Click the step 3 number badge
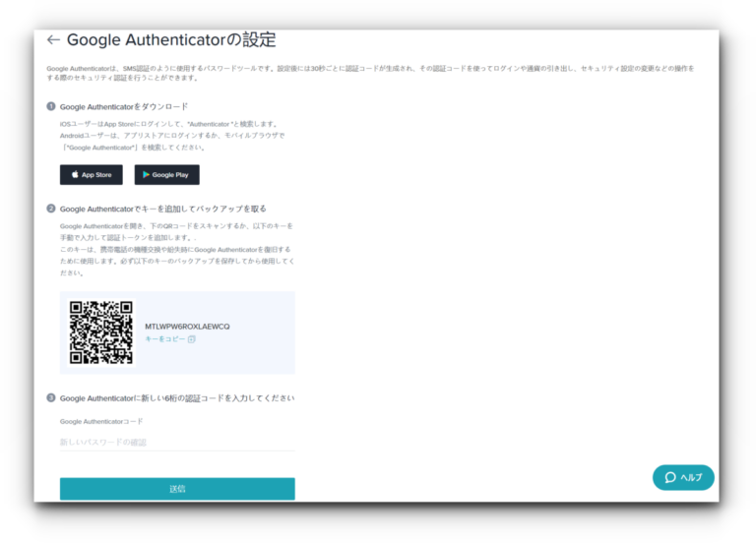Image resolution: width=756 pixels, height=543 pixels. [x=51, y=397]
